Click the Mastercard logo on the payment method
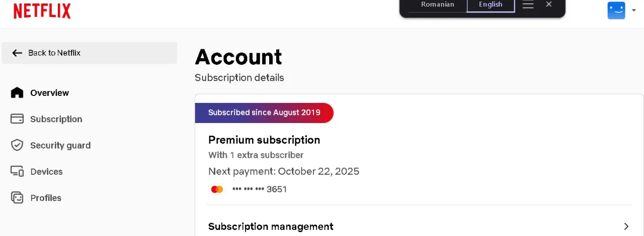 pyautogui.click(x=217, y=189)
